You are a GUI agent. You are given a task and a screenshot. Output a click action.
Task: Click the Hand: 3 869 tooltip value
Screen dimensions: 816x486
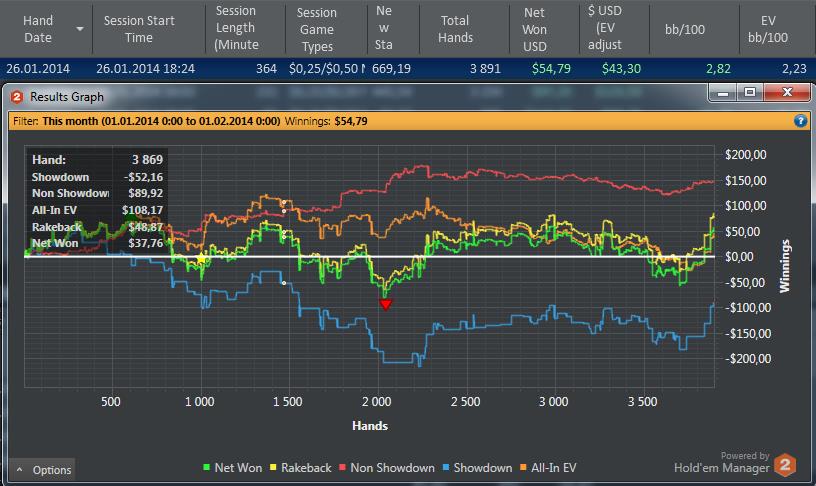tap(147, 160)
